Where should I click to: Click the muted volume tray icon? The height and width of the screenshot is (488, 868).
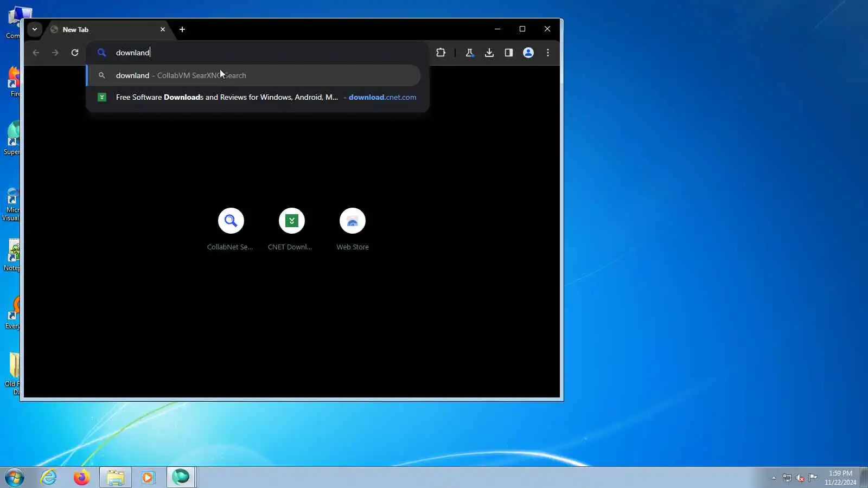800,478
